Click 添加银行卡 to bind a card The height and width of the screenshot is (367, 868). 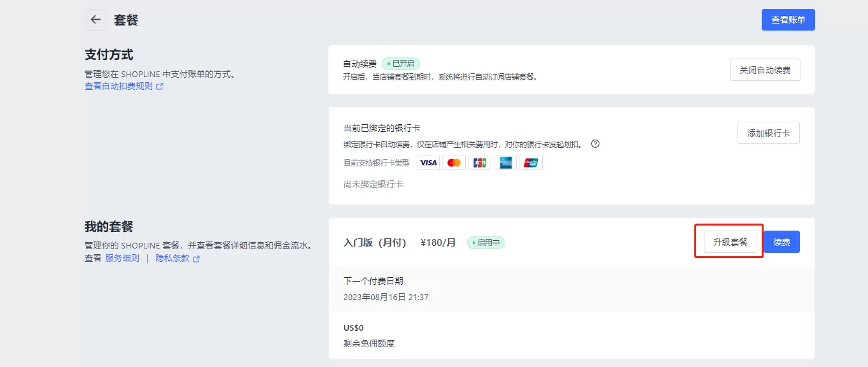coord(768,133)
